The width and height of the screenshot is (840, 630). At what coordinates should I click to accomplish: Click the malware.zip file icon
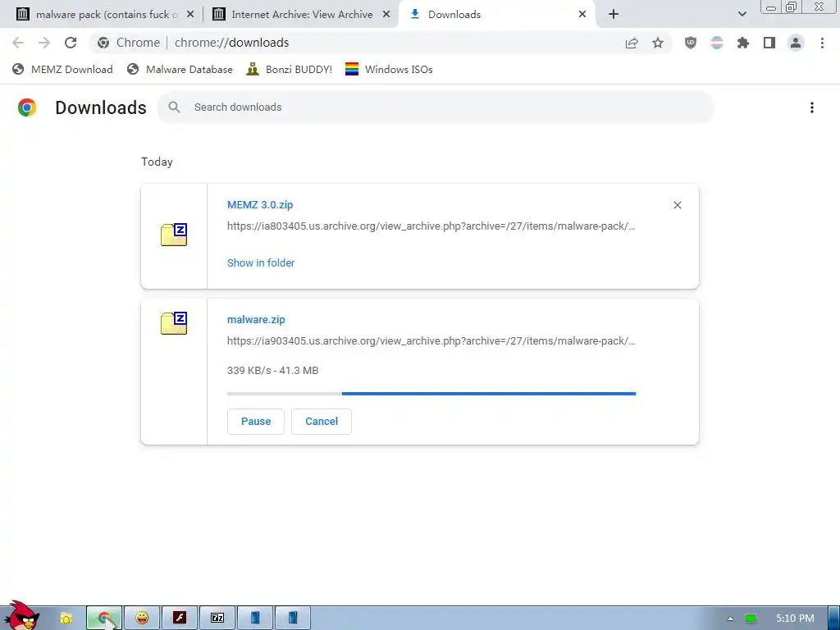click(174, 323)
